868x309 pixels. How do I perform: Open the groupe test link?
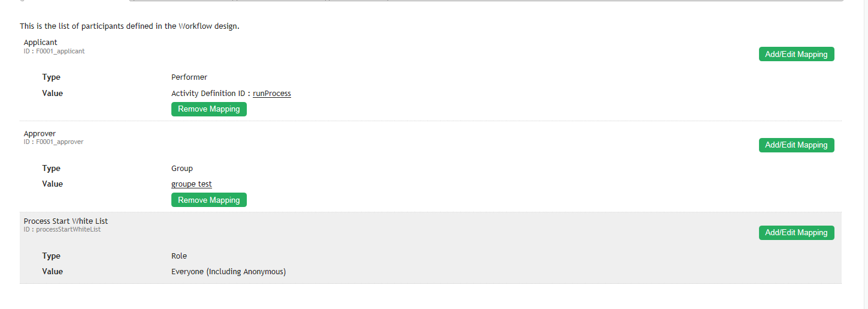click(192, 184)
